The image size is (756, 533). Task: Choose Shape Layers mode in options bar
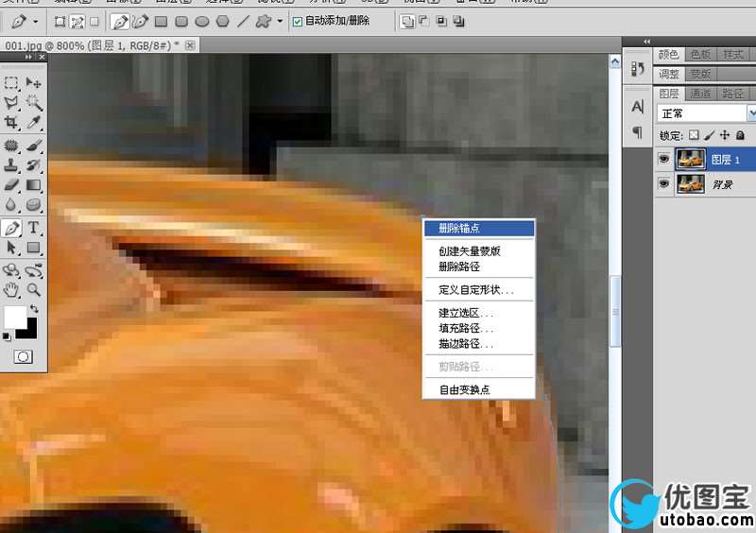tap(60, 21)
